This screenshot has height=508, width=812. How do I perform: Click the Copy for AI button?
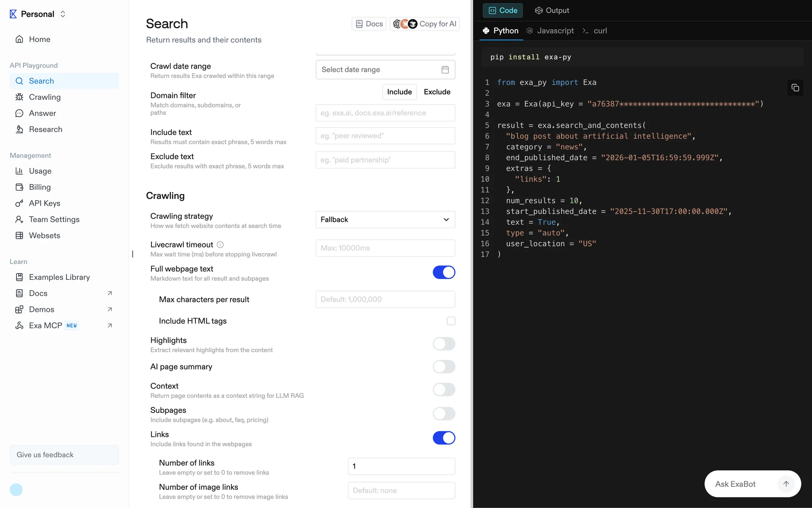[425, 24]
